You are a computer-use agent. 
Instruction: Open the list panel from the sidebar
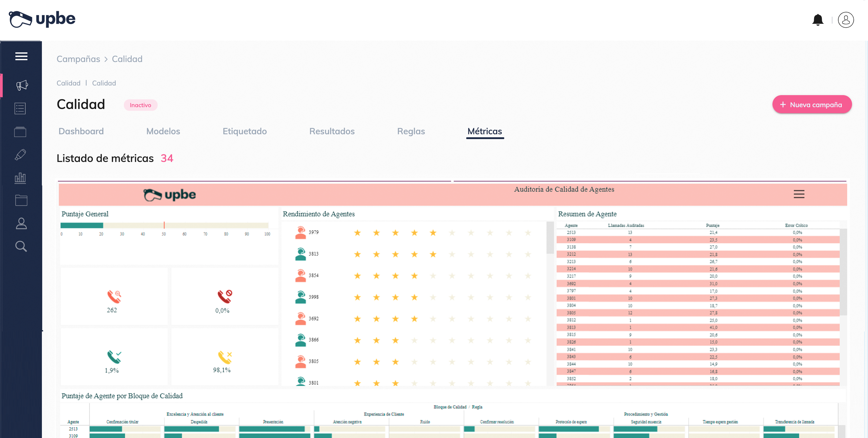click(x=20, y=108)
